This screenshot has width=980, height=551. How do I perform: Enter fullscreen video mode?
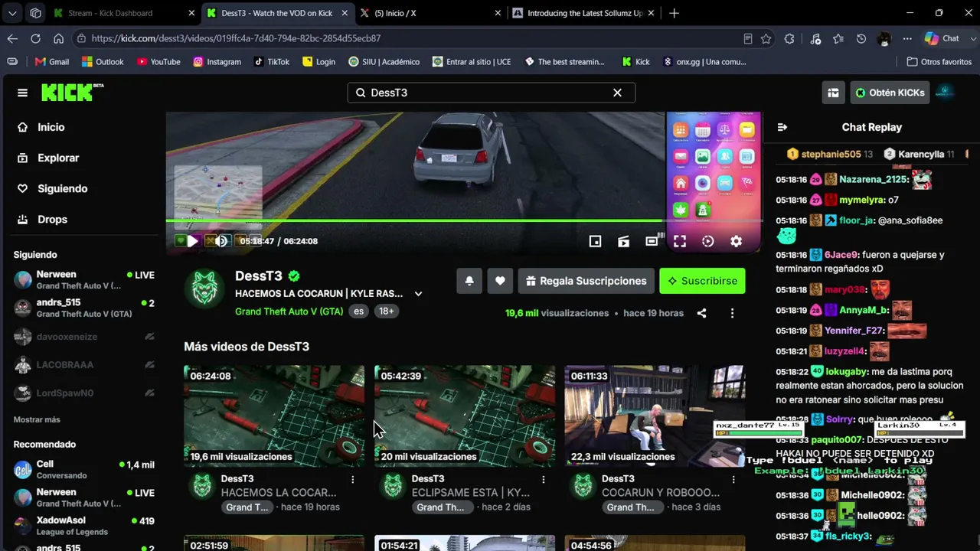(x=680, y=241)
